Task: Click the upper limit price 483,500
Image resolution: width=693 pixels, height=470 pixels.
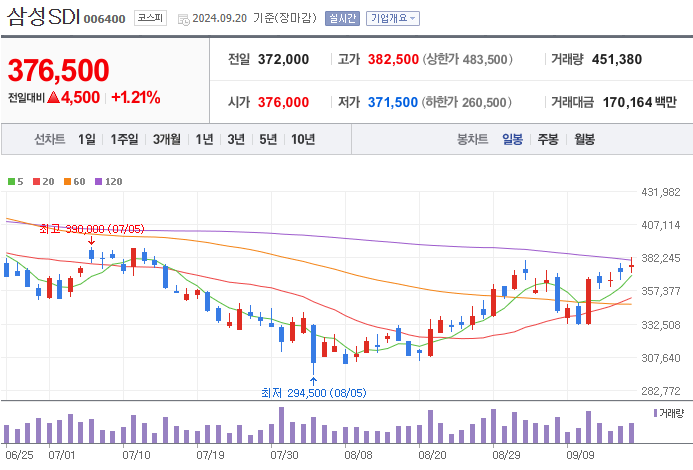Action: tap(485, 59)
